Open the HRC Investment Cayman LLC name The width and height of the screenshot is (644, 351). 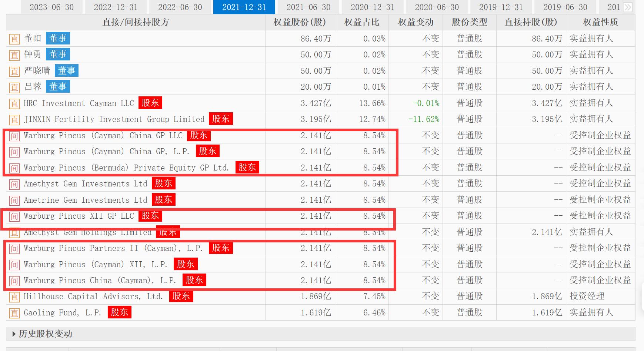[79, 103]
